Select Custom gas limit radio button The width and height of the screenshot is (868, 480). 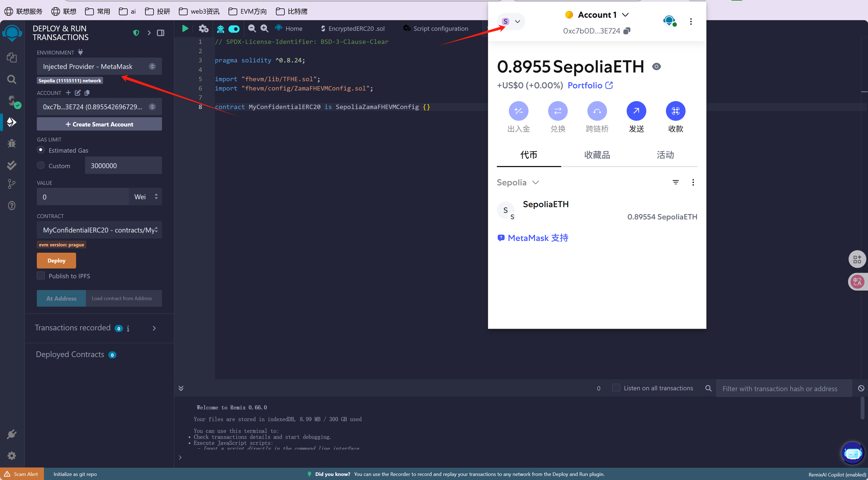pyautogui.click(x=41, y=165)
